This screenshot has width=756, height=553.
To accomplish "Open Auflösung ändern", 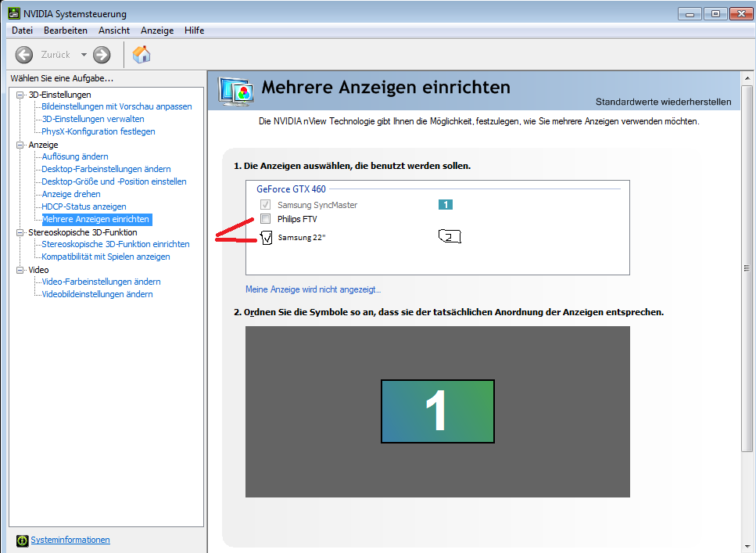I will [75, 156].
